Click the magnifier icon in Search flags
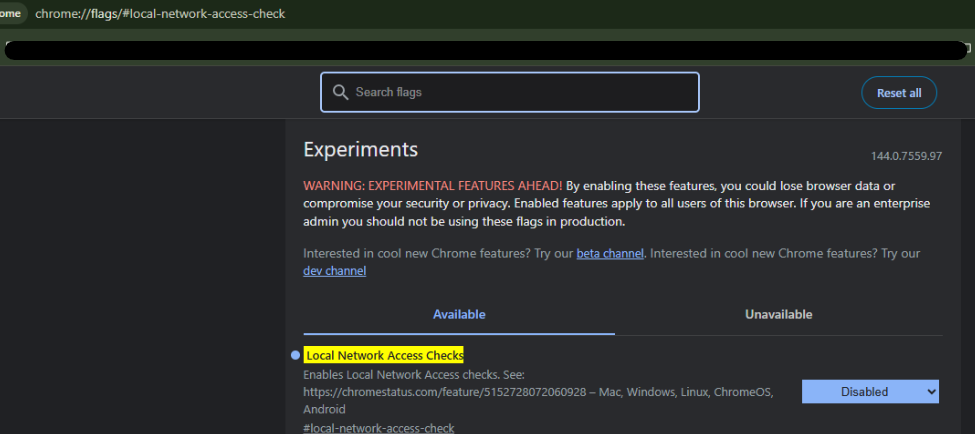Image resolution: width=975 pixels, height=434 pixels. coord(340,93)
